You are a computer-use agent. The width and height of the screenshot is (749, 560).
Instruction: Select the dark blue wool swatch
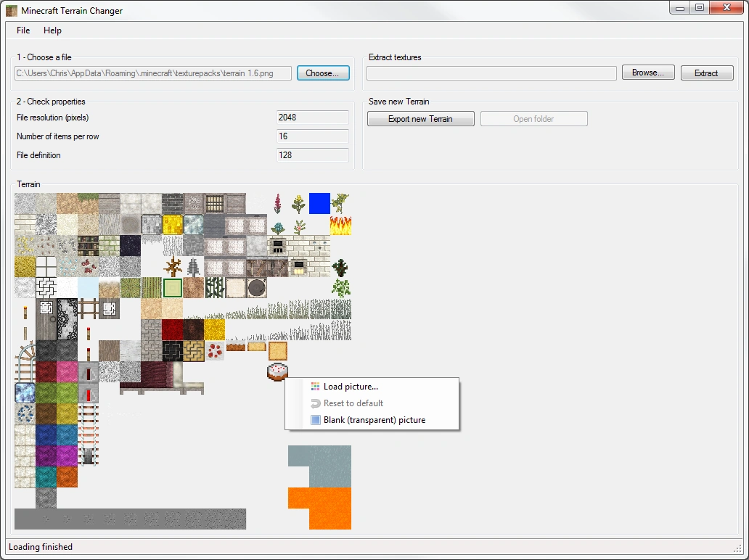46,435
